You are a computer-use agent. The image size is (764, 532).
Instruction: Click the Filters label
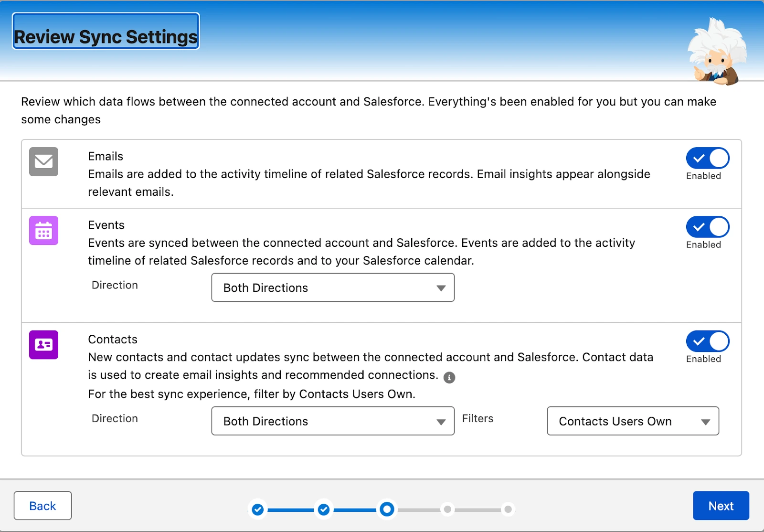477,418
